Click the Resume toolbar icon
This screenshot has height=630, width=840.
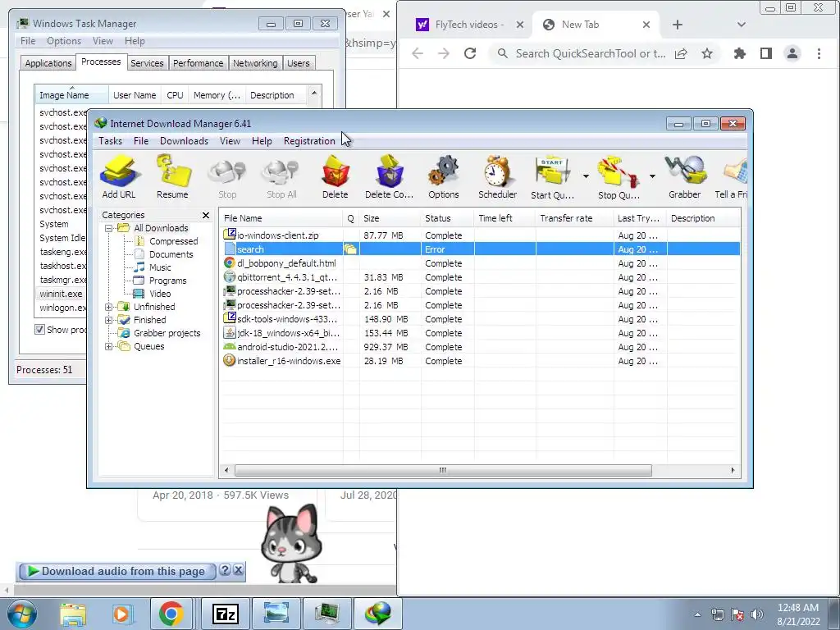[172, 177]
